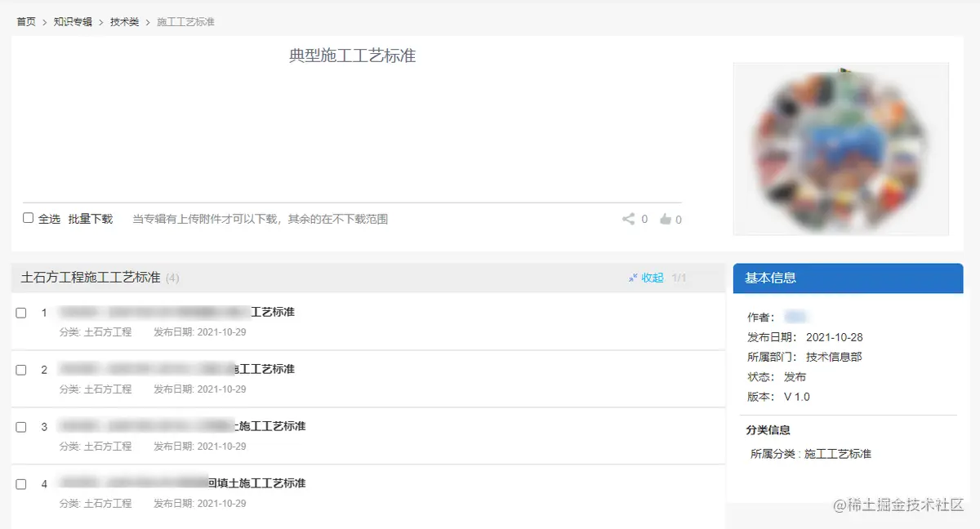The height and width of the screenshot is (529, 980).
Task: Tick the 全选 select-all checkbox
Action: tap(28, 218)
